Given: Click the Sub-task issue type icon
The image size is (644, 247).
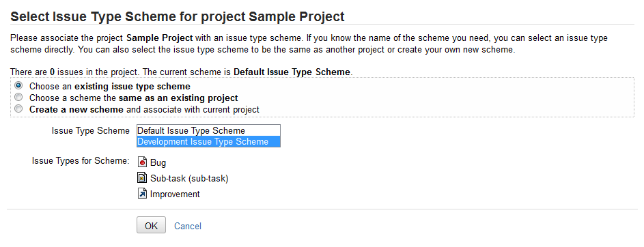Looking at the screenshot, I should (142, 178).
